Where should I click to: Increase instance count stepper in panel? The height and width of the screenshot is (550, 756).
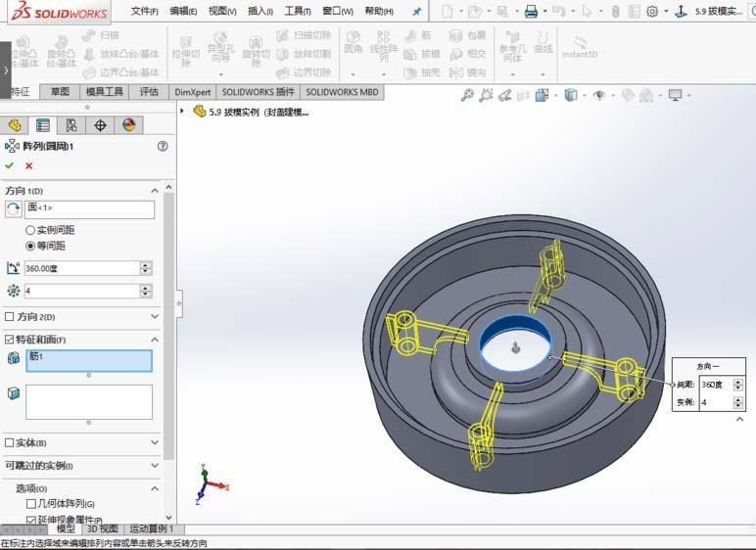[x=146, y=288]
